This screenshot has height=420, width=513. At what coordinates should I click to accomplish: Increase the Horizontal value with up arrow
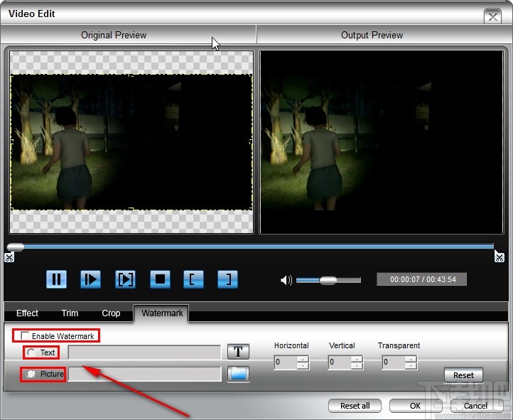point(303,359)
